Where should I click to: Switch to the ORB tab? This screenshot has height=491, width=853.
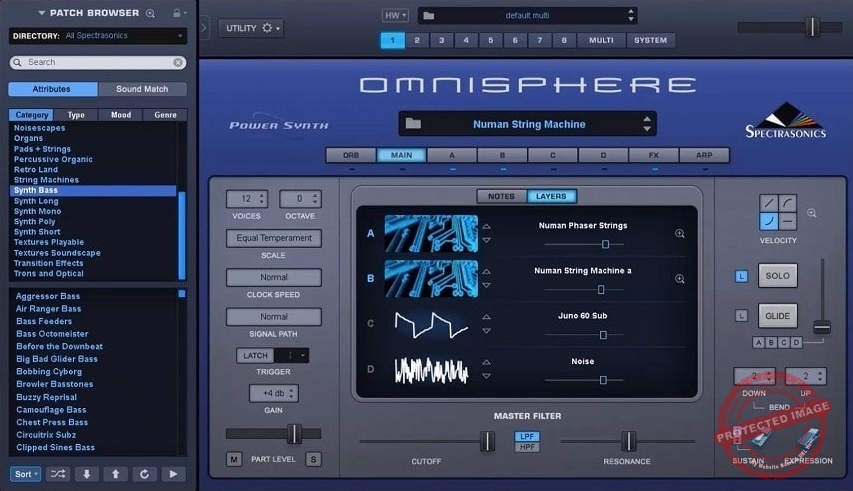[351, 156]
